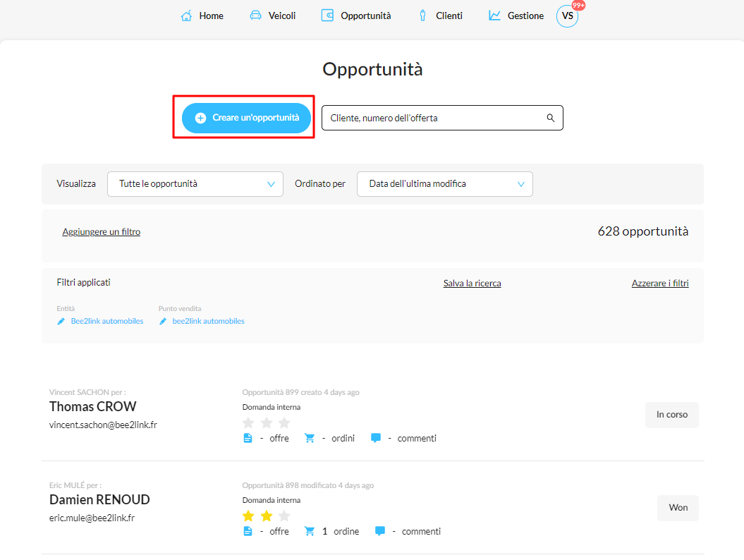This screenshot has width=744, height=560.
Task: Click first gold star for Damien RENOUD
Action: pyautogui.click(x=248, y=516)
